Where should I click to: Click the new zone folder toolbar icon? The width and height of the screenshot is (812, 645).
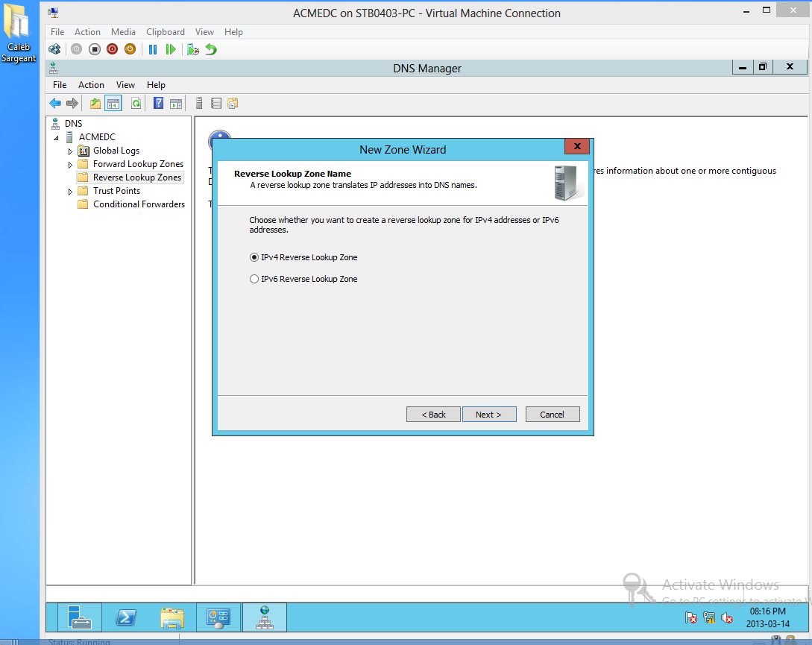(x=233, y=104)
